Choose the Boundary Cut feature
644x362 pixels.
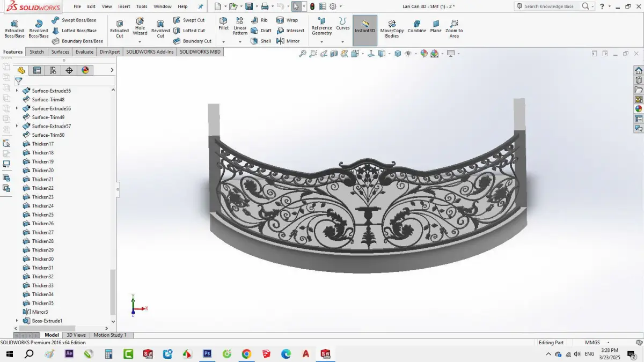(x=192, y=41)
